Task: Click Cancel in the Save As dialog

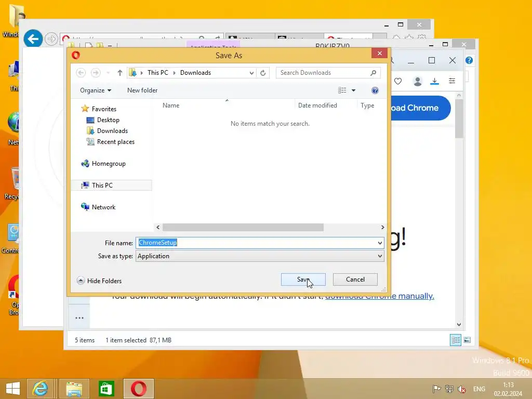Action: tap(355, 279)
